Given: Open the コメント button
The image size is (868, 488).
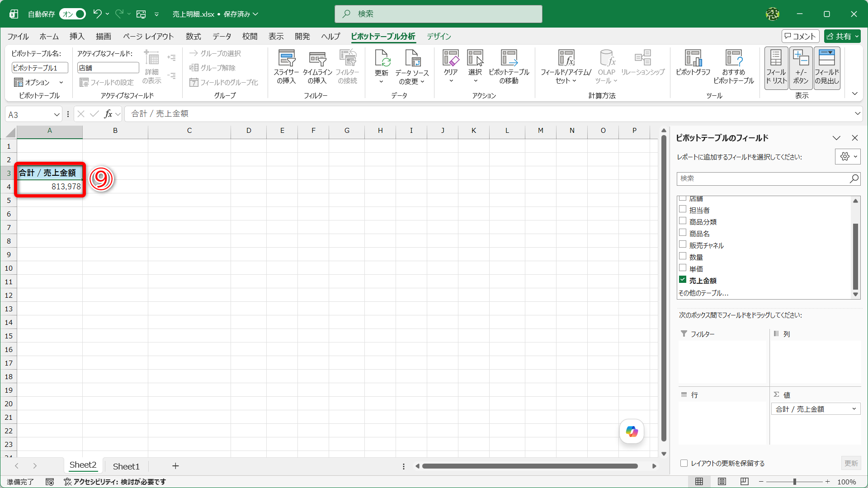Looking at the screenshot, I should click(800, 36).
